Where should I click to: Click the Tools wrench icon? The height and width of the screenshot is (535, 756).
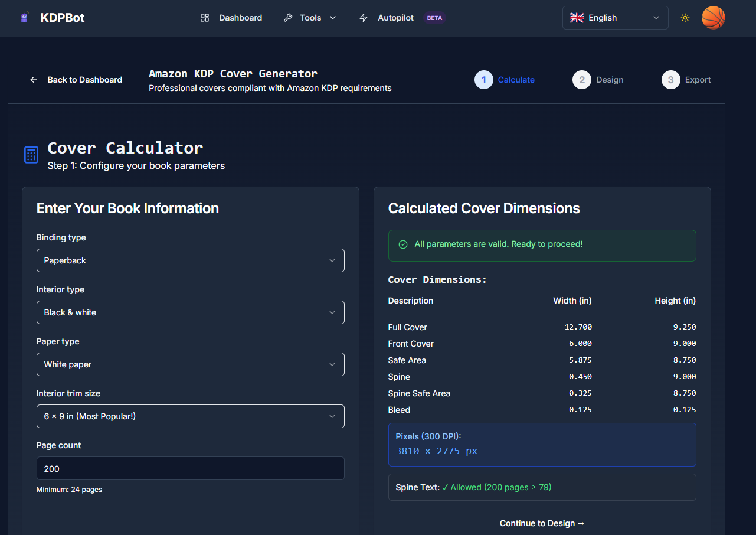tap(288, 18)
